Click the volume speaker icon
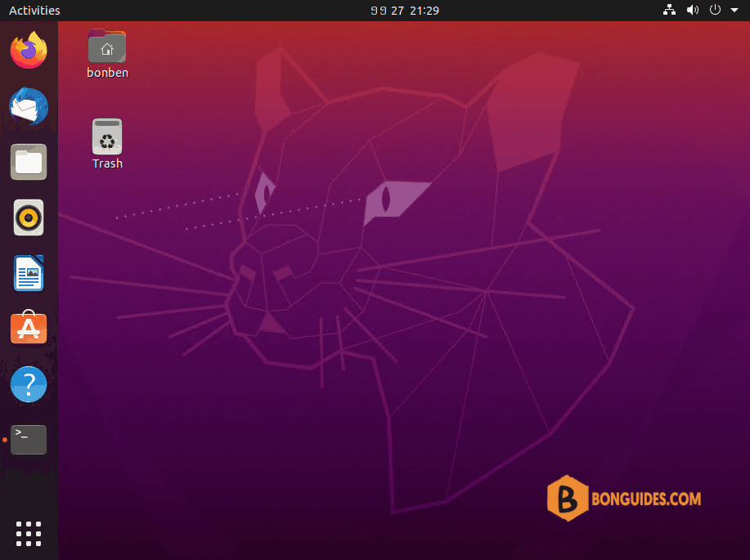This screenshot has width=750, height=560. click(693, 10)
